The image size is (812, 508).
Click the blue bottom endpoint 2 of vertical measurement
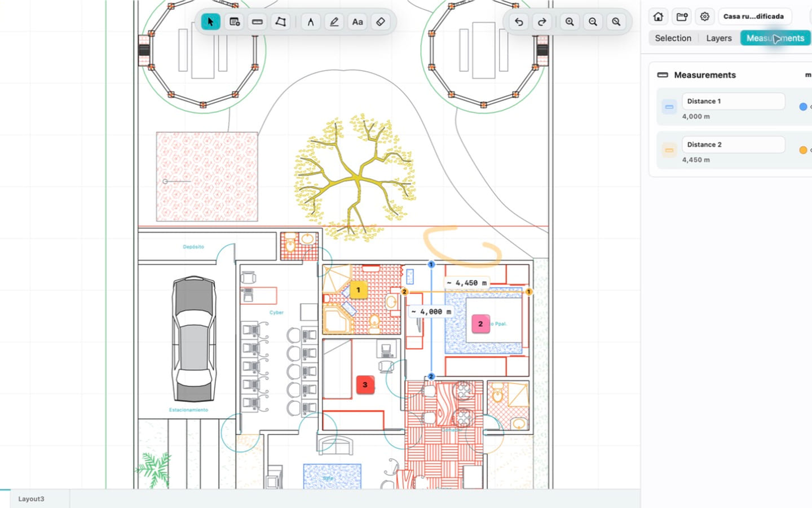point(431,376)
